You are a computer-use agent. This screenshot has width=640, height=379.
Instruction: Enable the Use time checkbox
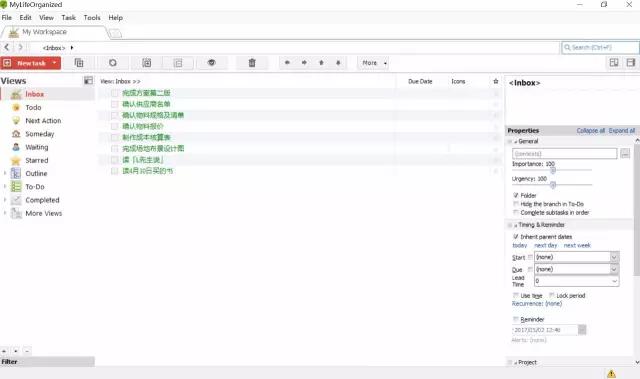pos(516,295)
